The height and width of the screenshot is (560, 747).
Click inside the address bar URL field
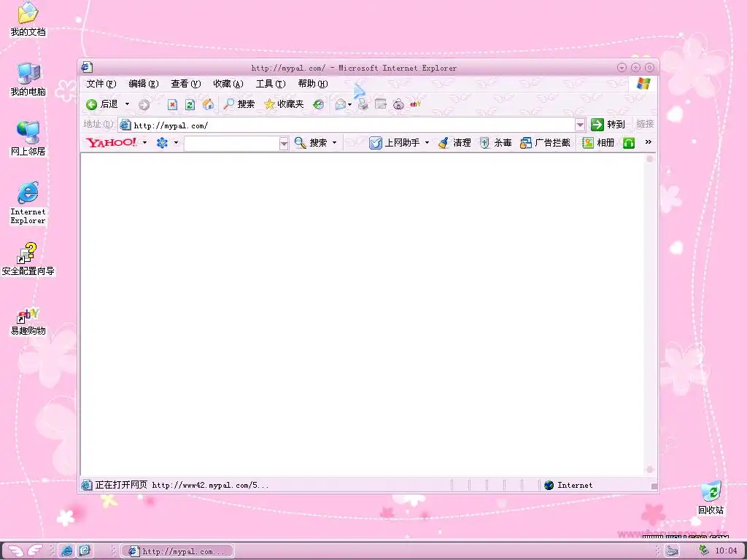[x=347, y=125]
